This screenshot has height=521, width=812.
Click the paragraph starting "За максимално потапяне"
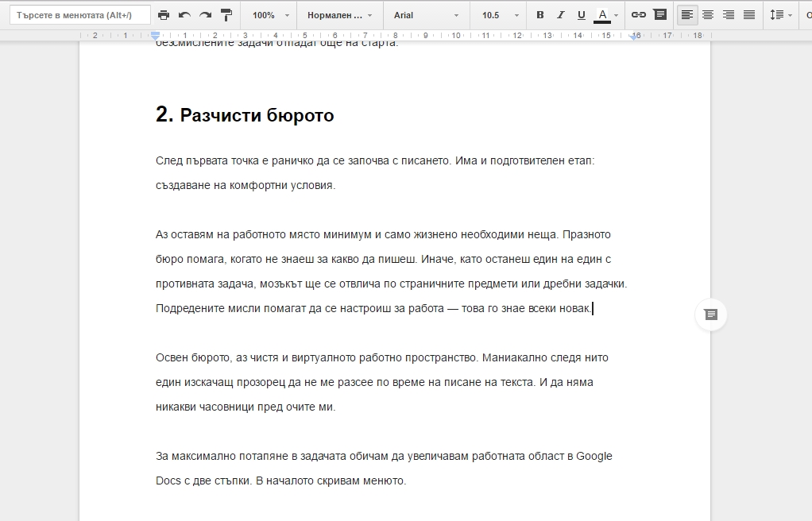click(385, 468)
